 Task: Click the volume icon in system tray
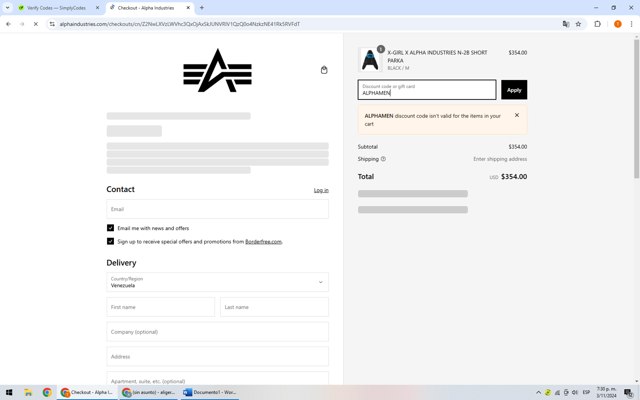point(575,392)
